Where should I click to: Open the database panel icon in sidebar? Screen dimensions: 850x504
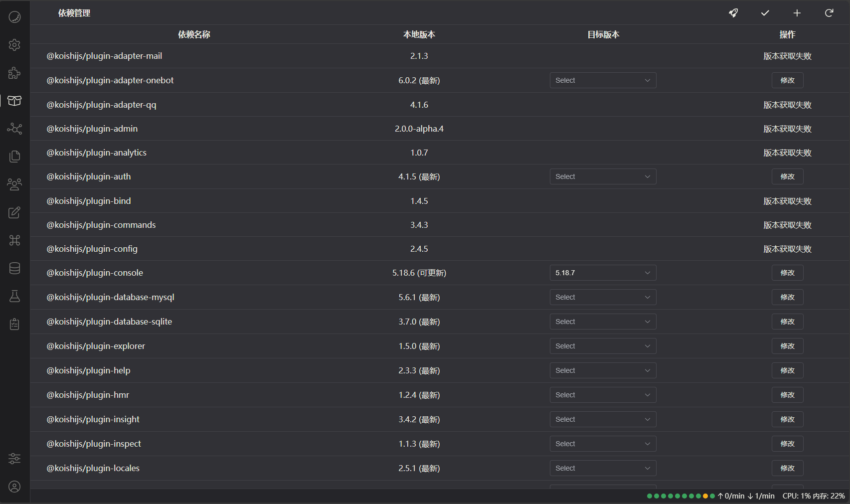(14, 268)
